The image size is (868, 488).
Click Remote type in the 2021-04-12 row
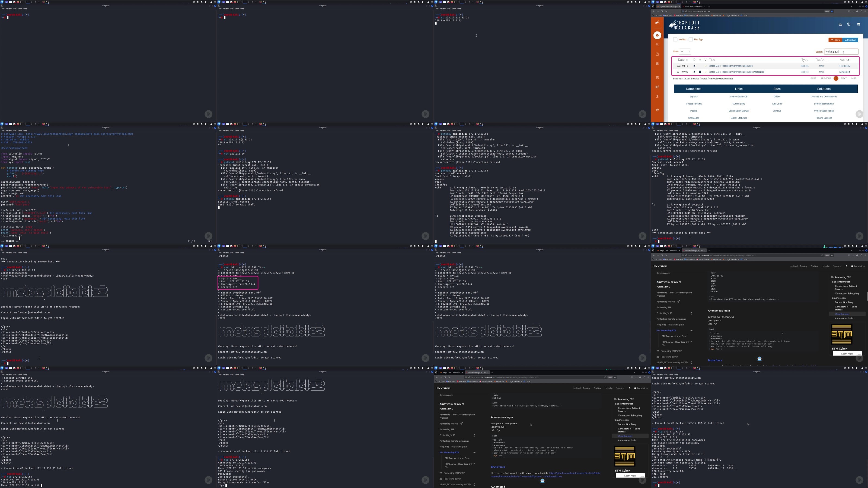click(805, 66)
